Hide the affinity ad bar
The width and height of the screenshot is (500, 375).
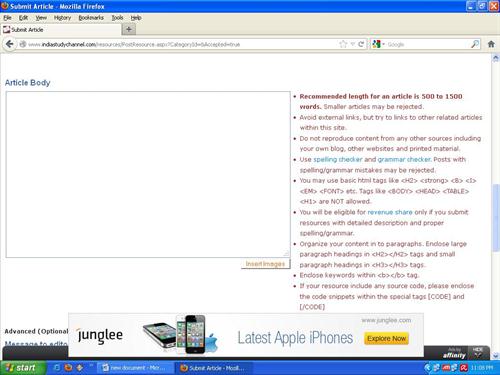pos(478,352)
